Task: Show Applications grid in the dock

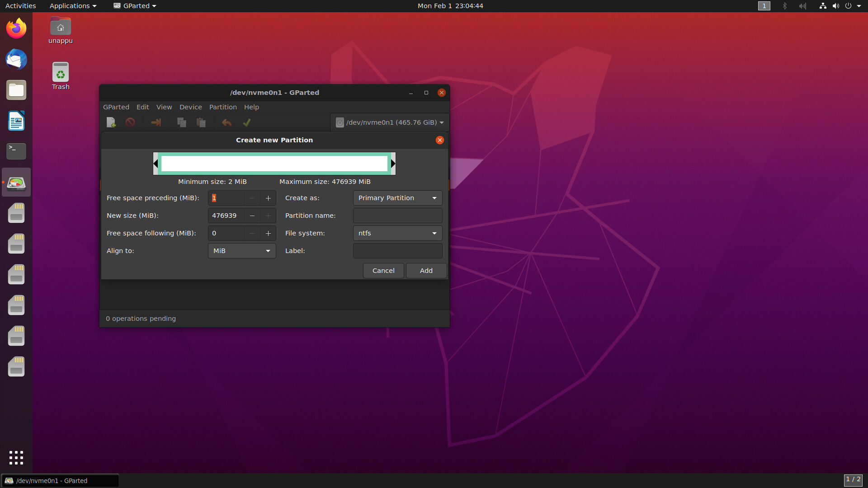Action: point(16,457)
